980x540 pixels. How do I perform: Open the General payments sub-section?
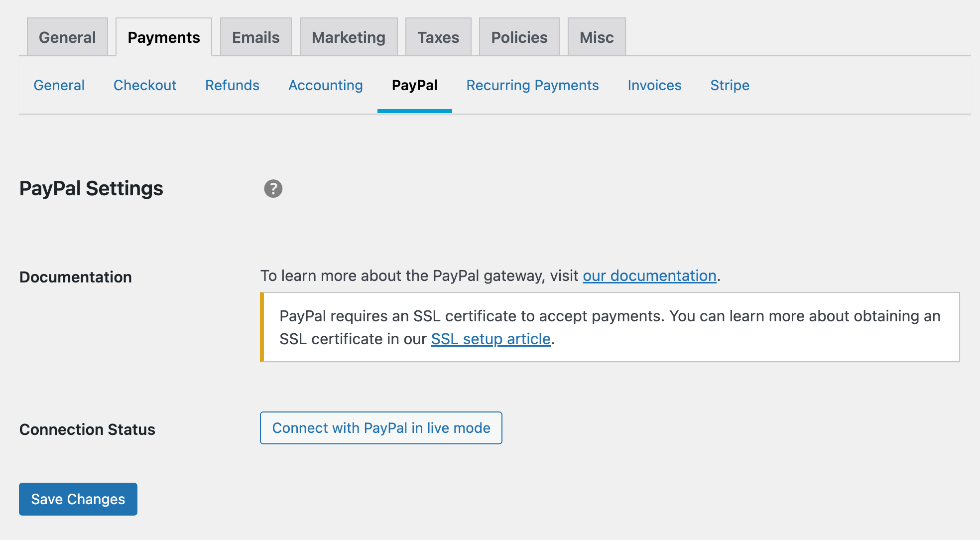tap(59, 85)
